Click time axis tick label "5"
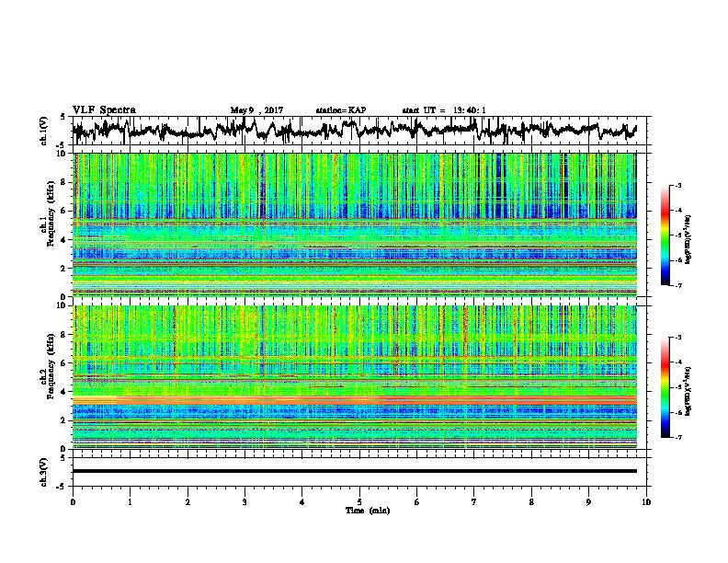728x563 pixels. (x=359, y=502)
